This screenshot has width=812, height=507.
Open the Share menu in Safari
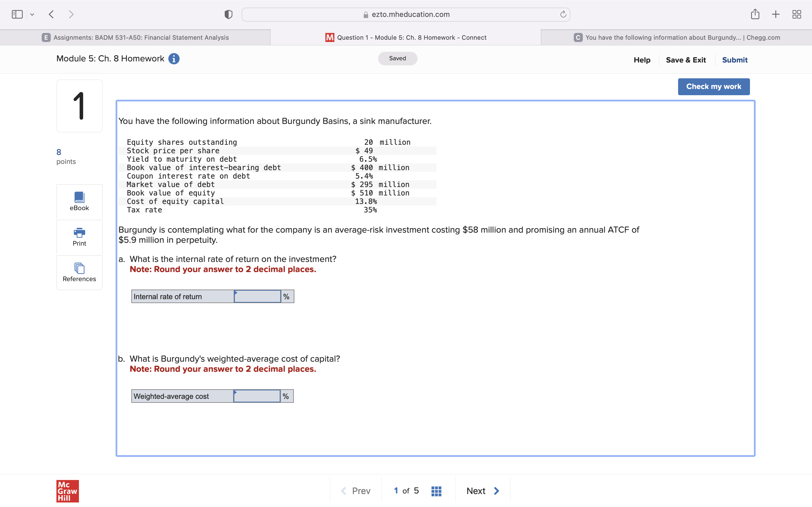point(755,14)
